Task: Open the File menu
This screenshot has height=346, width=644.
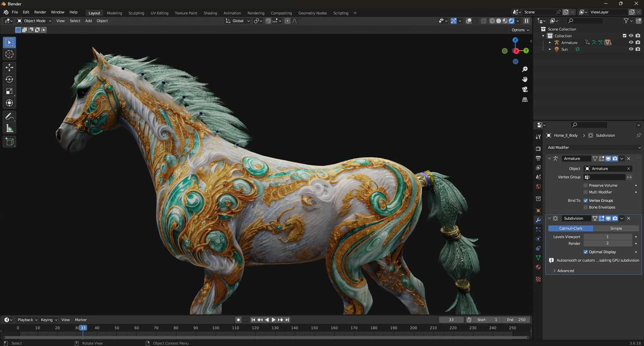Action: (15, 12)
